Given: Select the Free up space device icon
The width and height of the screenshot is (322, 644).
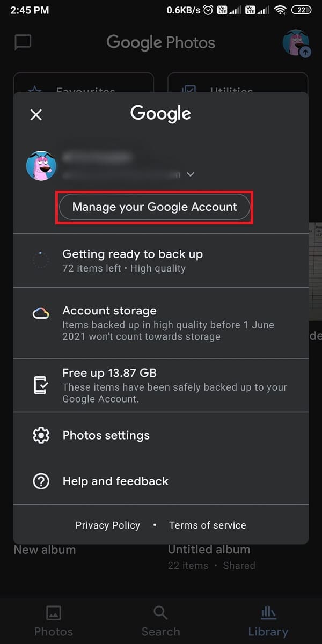Looking at the screenshot, I should point(41,384).
